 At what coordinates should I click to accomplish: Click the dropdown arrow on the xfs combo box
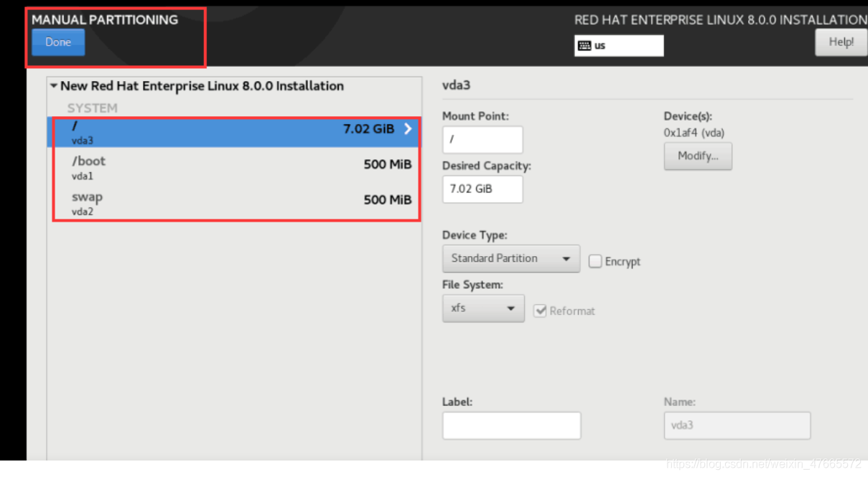(x=511, y=309)
